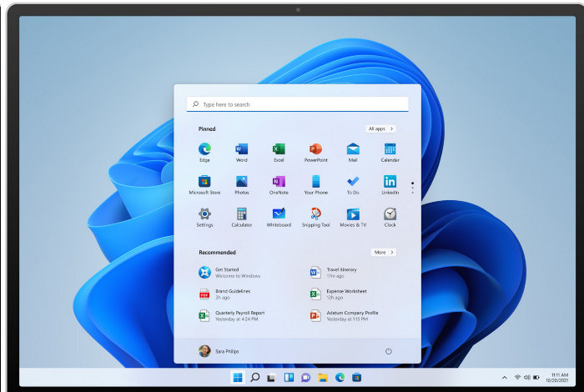This screenshot has width=584, height=392.
Task: Launch the Snipping Tool
Action: 316,217
